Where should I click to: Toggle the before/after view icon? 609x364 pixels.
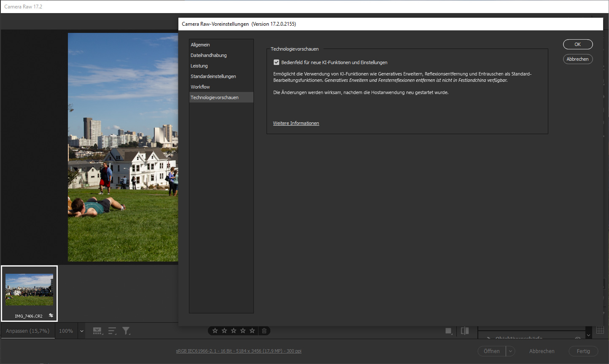click(x=465, y=331)
